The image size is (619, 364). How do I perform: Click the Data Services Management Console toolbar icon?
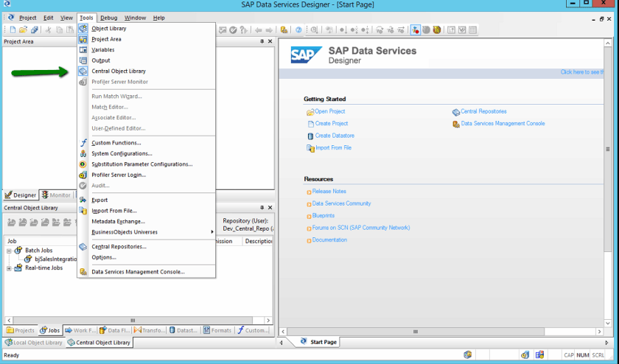[x=284, y=30]
